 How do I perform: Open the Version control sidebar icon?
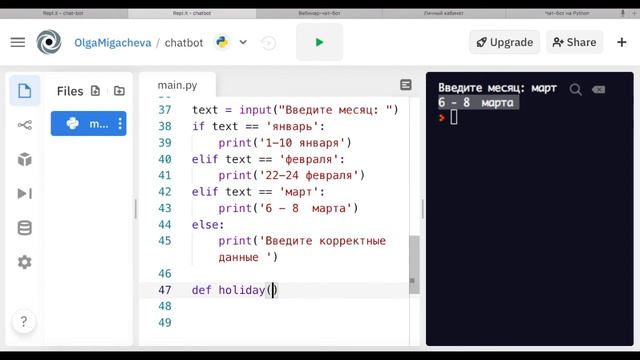click(x=24, y=125)
